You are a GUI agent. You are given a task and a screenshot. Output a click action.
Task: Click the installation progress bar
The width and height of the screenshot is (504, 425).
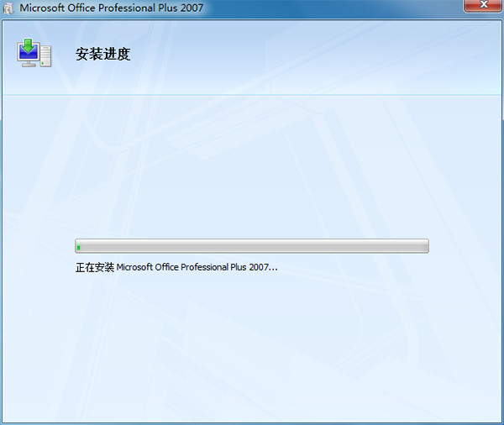(x=252, y=246)
